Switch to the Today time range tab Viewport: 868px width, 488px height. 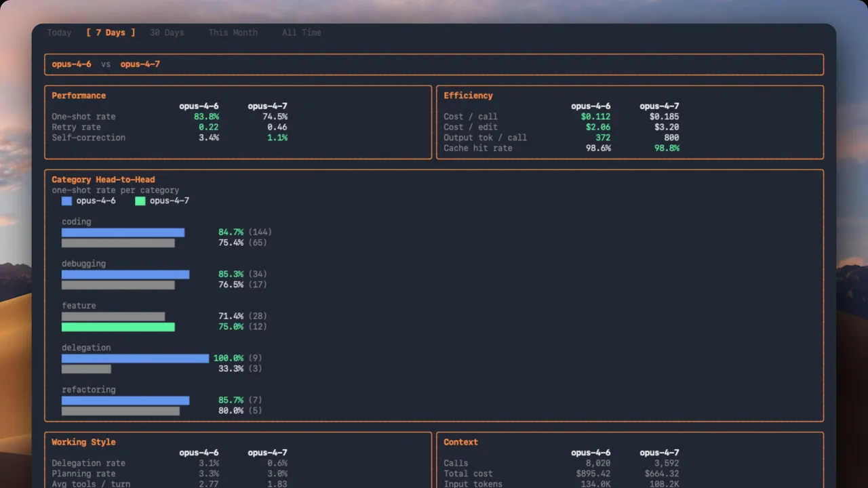pyautogui.click(x=59, y=33)
